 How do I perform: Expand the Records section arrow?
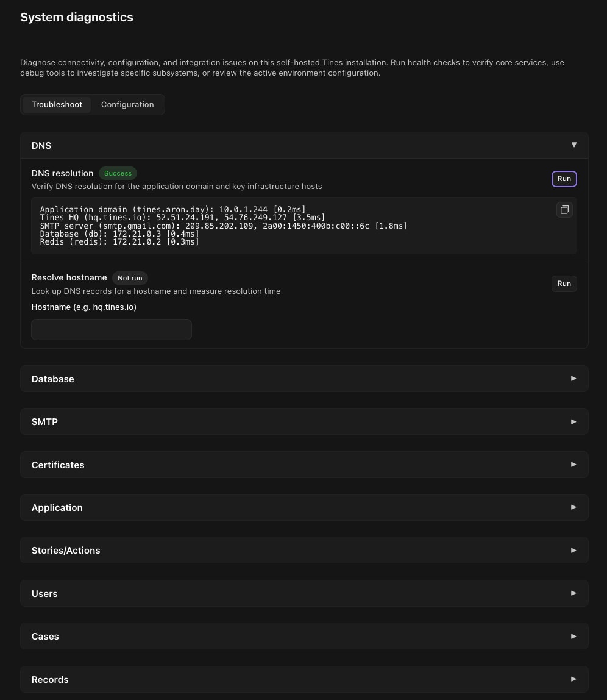(573, 679)
